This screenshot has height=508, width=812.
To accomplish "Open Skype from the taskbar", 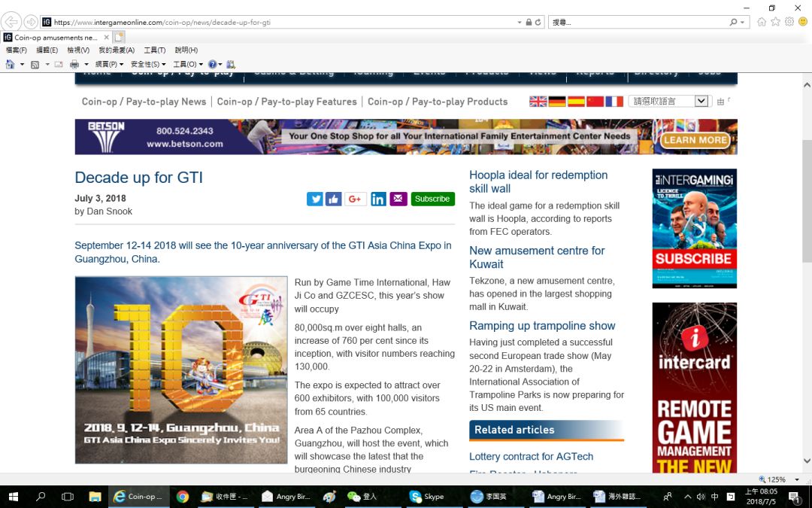I will tap(427, 497).
